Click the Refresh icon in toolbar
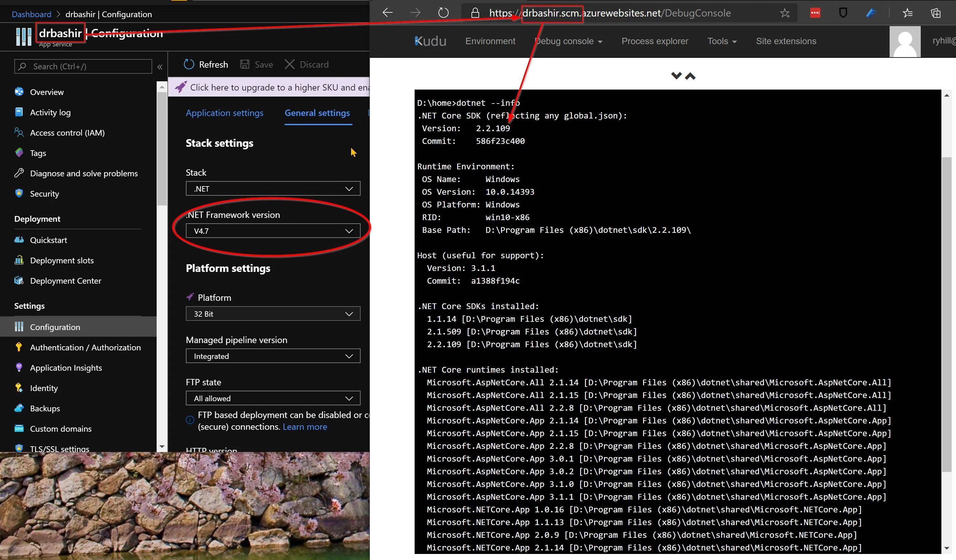 188,64
